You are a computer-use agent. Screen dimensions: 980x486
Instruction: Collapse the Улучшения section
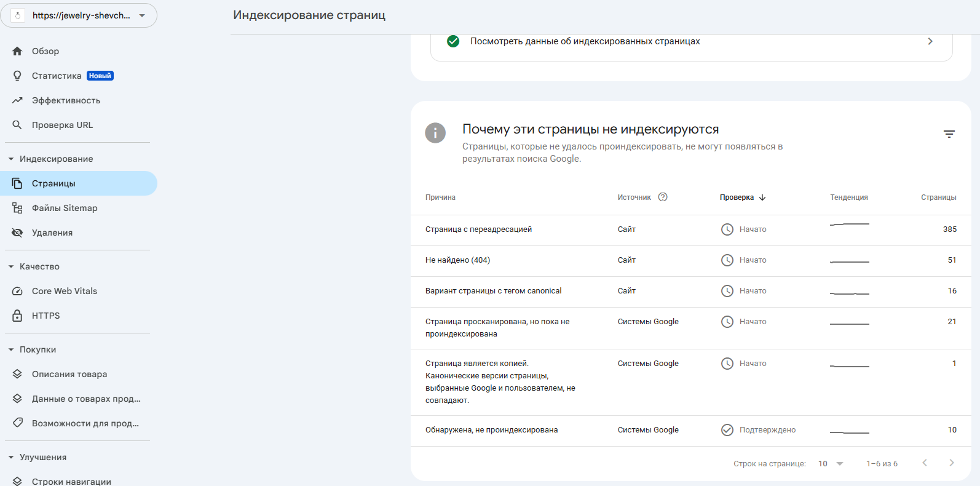tap(11, 457)
